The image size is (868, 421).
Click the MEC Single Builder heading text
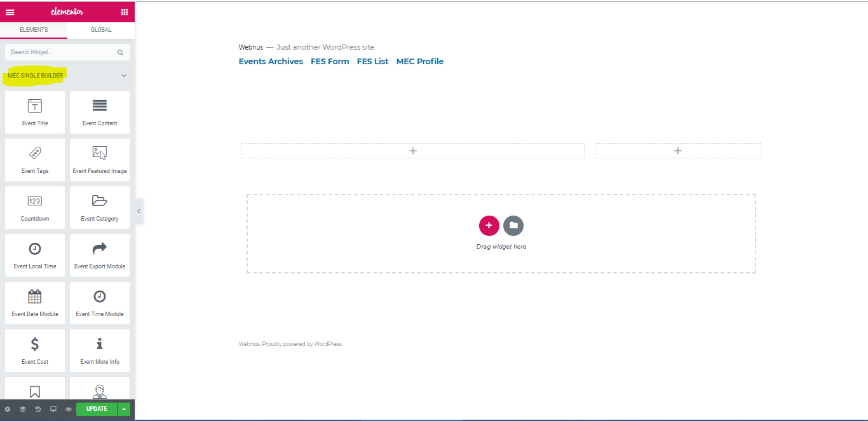pos(36,76)
